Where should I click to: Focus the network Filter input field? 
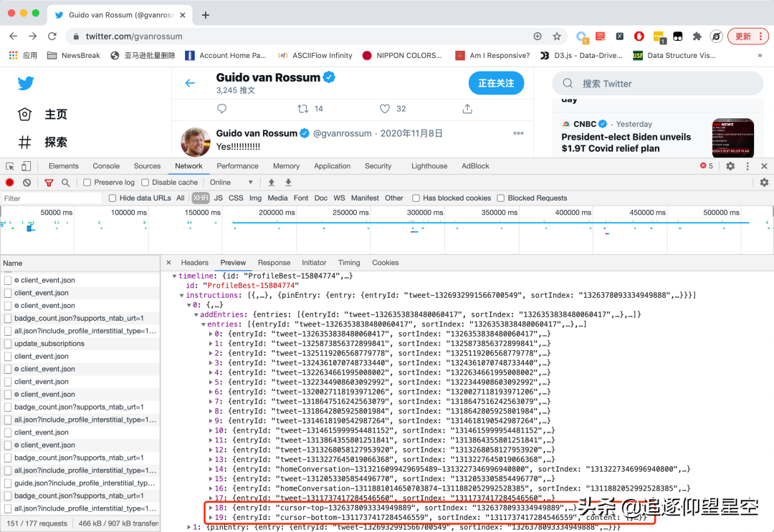point(52,198)
